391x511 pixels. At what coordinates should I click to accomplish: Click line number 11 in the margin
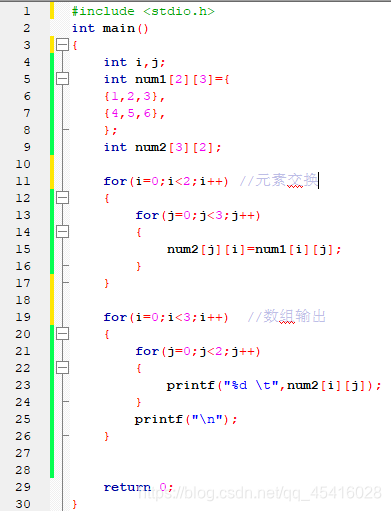click(23, 181)
